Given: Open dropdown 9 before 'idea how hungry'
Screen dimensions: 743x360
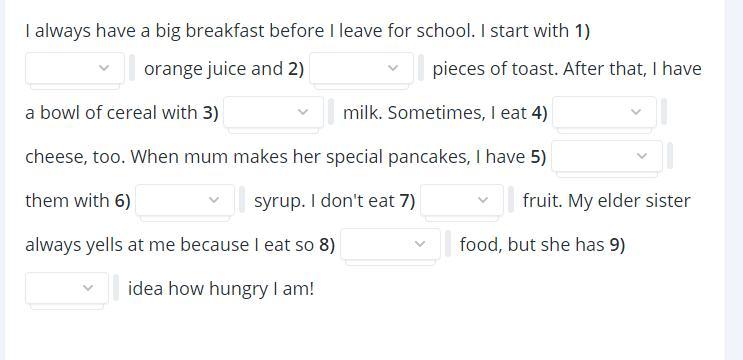Looking at the screenshot, I should 67,288.
